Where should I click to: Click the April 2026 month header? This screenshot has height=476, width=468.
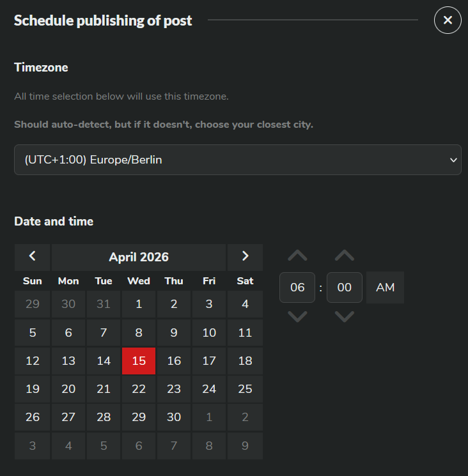[139, 257]
